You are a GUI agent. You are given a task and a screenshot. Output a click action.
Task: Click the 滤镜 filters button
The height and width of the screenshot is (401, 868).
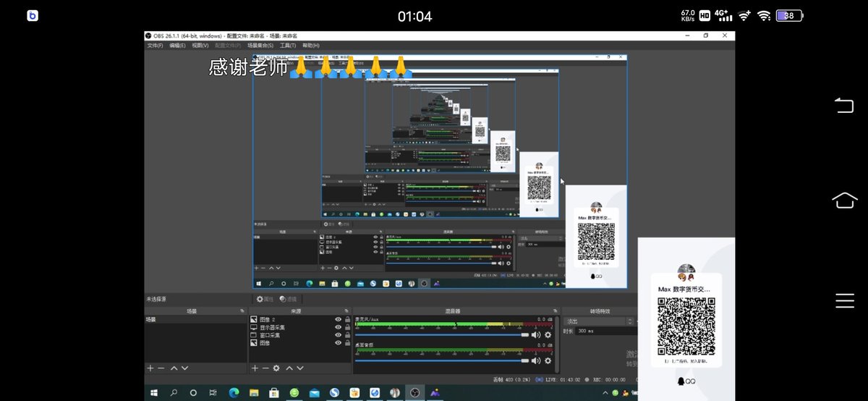(x=289, y=299)
